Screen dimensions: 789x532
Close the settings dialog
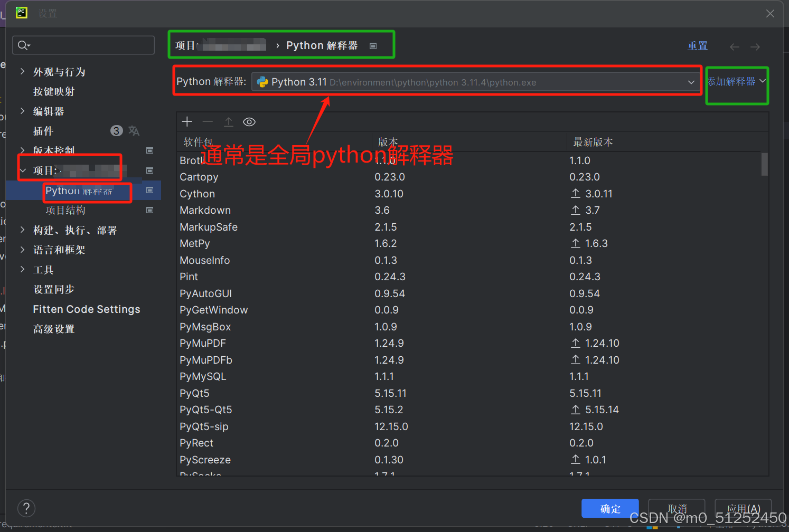tap(770, 13)
